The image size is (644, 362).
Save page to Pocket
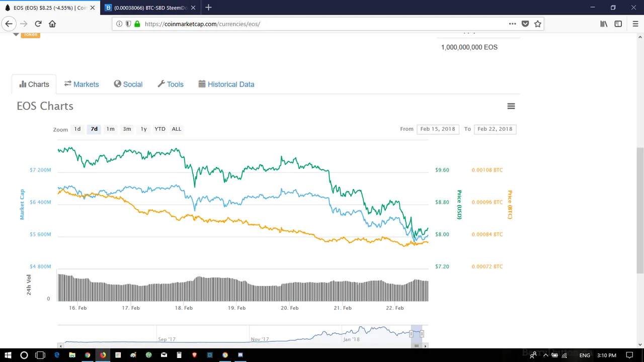point(525,24)
